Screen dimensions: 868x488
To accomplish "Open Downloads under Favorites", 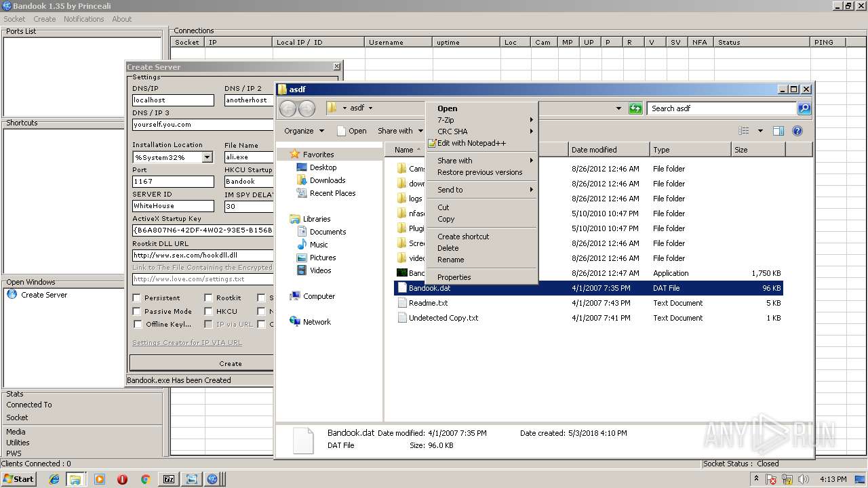I will point(328,180).
